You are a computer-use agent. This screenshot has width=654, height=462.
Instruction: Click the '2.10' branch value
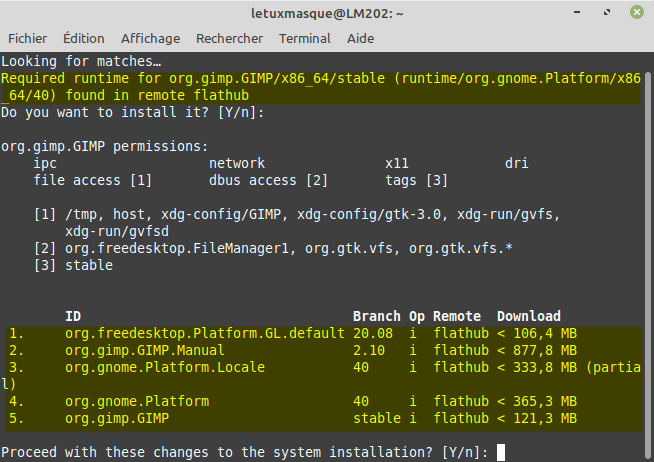pyautogui.click(x=369, y=351)
